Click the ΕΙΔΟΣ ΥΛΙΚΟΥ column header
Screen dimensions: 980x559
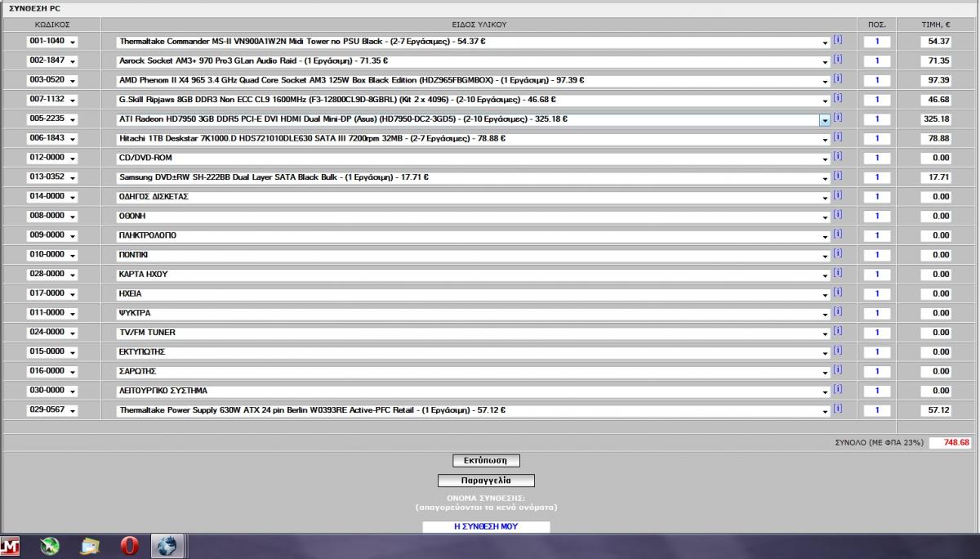(x=479, y=25)
